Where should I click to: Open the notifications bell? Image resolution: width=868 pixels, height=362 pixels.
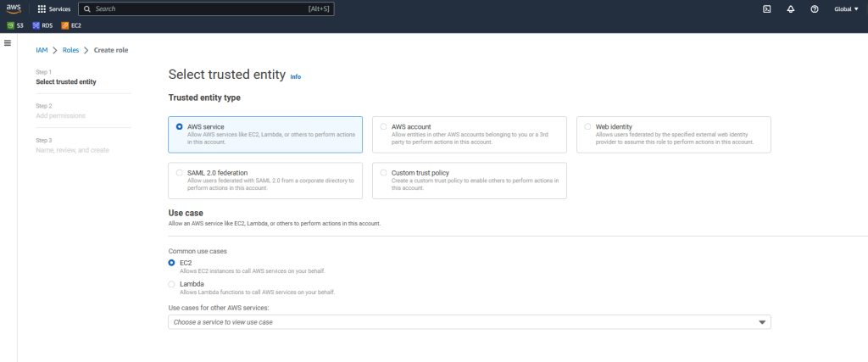[x=791, y=8]
